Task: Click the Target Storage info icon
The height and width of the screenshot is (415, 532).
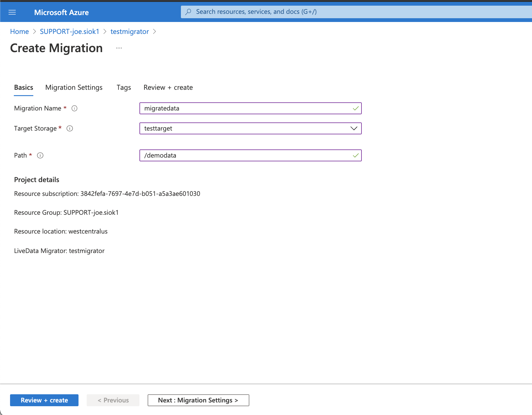Action: (x=70, y=128)
